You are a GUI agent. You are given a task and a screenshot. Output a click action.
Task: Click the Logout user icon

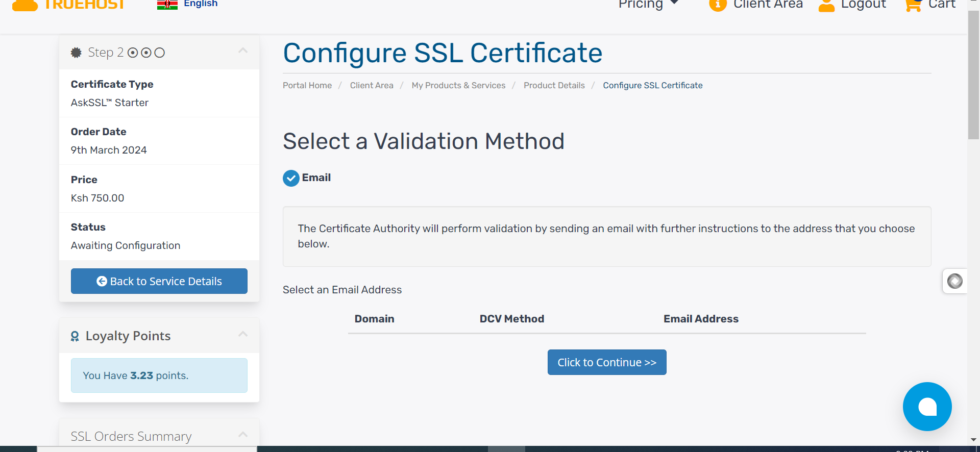pos(826,5)
